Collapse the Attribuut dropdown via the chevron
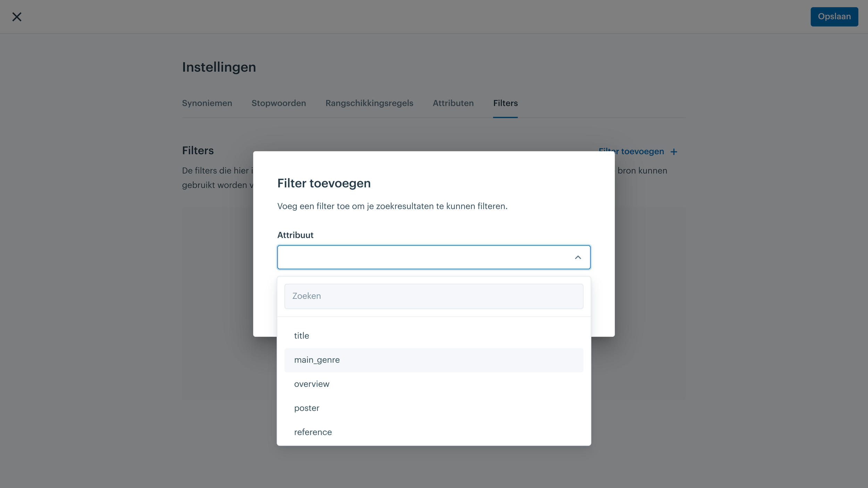 (x=578, y=257)
